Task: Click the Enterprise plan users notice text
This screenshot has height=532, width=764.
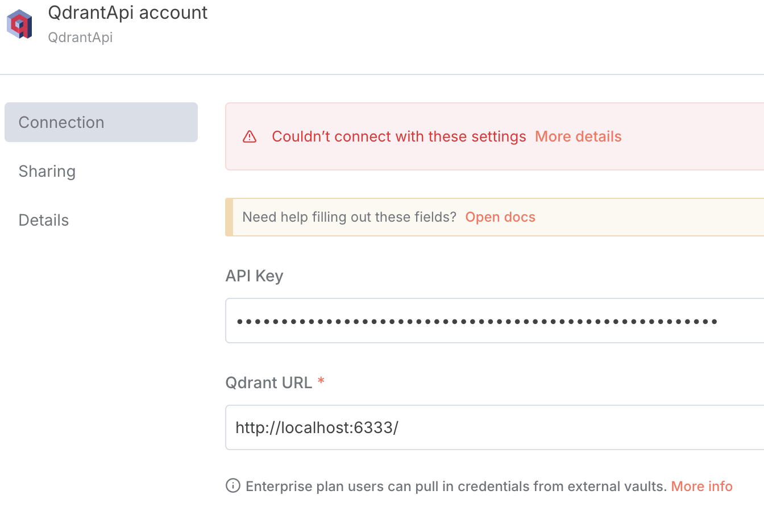Action: coord(456,486)
